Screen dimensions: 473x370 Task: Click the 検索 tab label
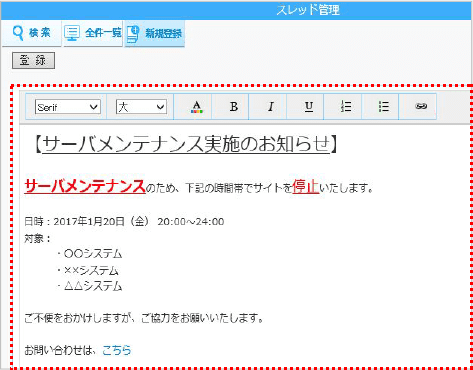[40, 33]
